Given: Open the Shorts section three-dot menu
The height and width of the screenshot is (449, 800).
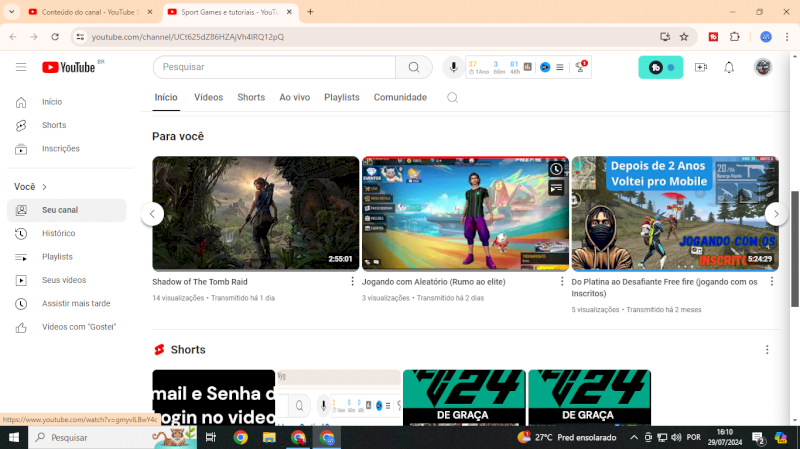Looking at the screenshot, I should click(x=767, y=350).
